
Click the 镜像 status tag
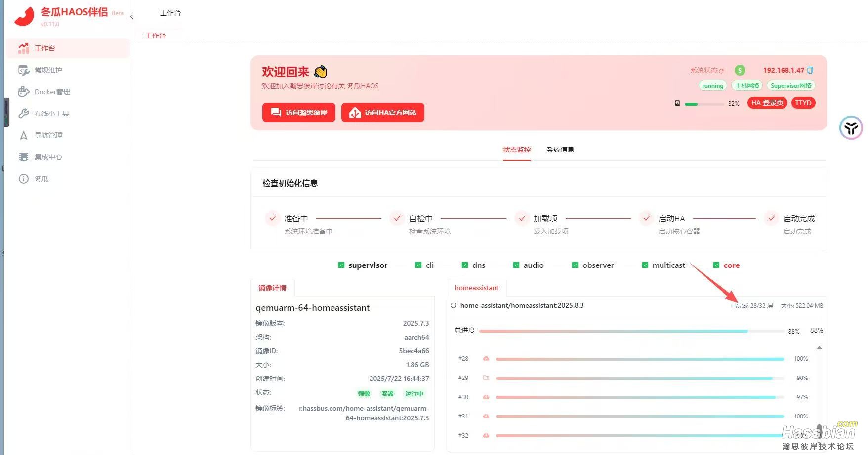(x=364, y=393)
